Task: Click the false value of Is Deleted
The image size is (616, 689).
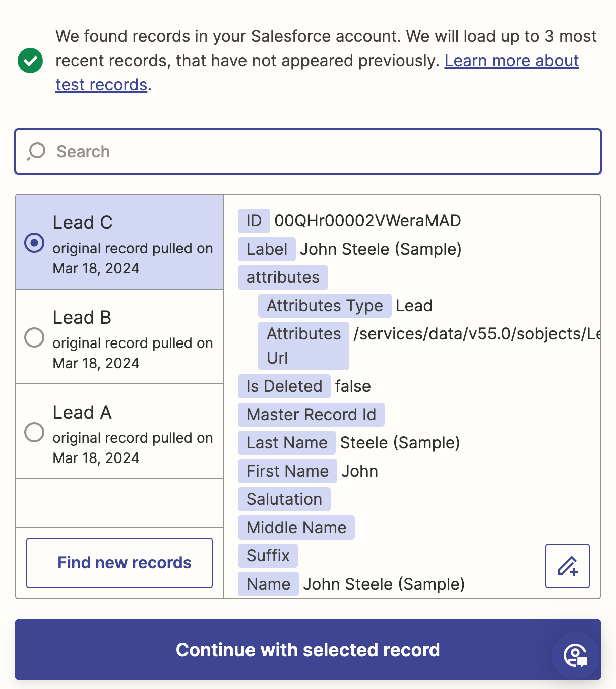Action: 353,386
